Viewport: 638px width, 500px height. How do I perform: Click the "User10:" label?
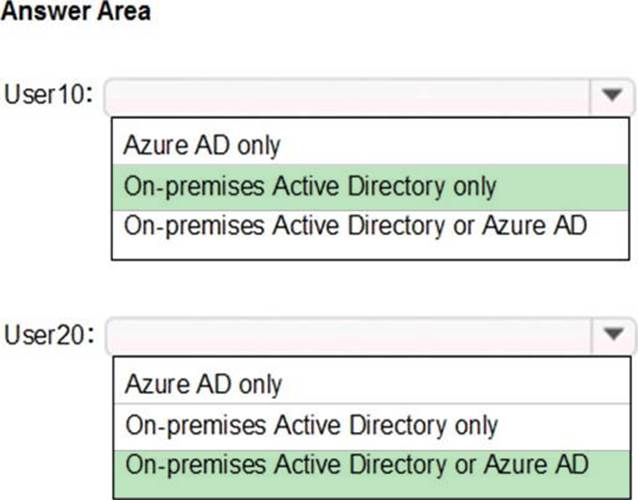pyautogui.click(x=50, y=96)
